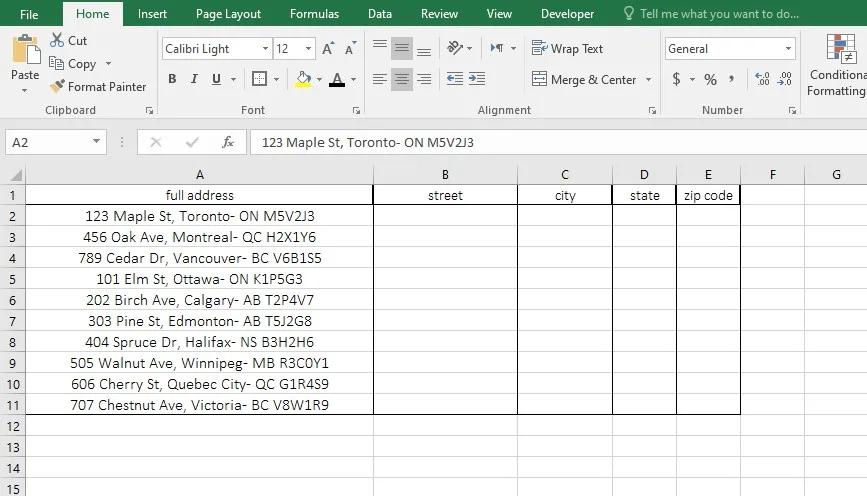Align text right
Image resolution: width=867 pixels, height=496 pixels.
[x=424, y=79]
